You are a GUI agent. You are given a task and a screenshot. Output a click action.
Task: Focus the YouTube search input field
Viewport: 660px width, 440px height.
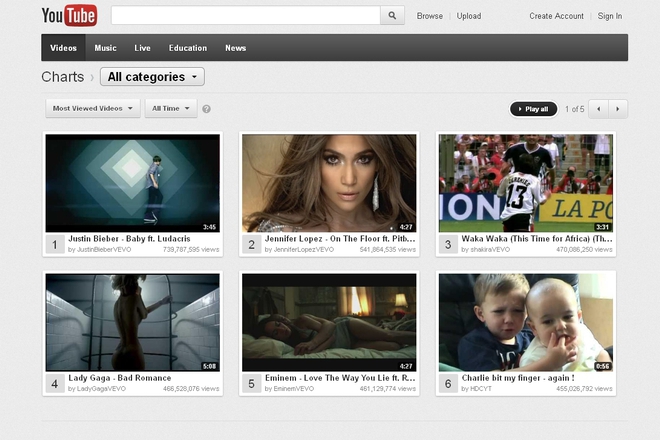[x=246, y=16]
